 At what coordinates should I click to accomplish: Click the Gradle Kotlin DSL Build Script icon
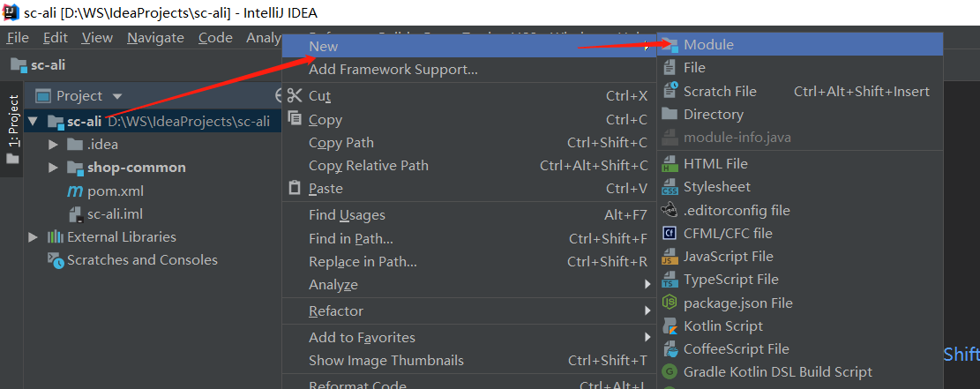pyautogui.click(x=670, y=372)
